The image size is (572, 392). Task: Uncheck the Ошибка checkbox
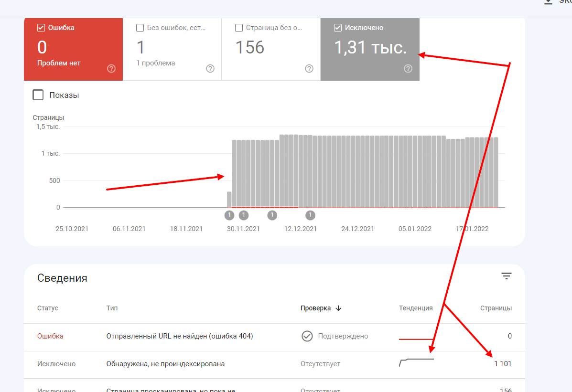click(x=41, y=28)
